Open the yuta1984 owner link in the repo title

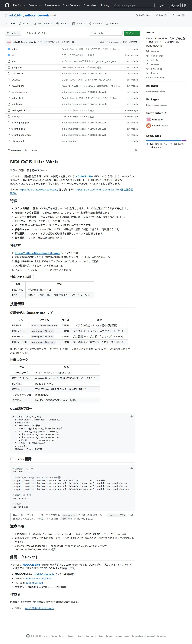(x=16, y=15)
